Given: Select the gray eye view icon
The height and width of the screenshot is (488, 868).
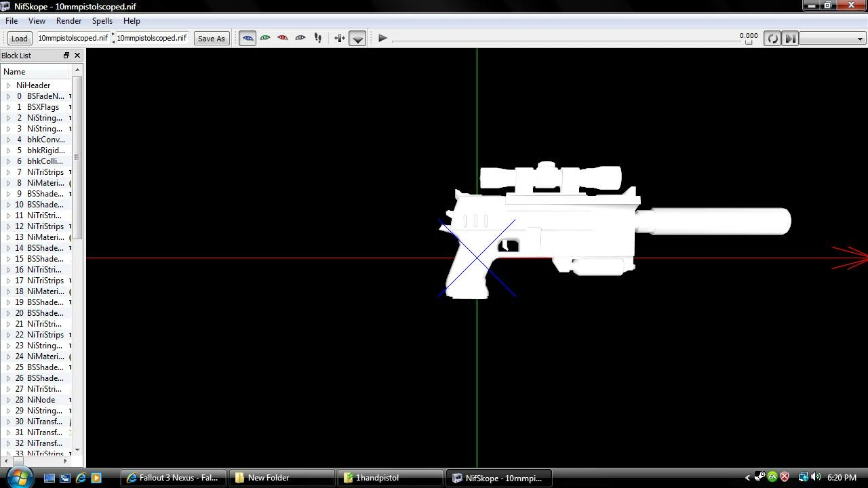Looking at the screenshot, I should pos(300,38).
